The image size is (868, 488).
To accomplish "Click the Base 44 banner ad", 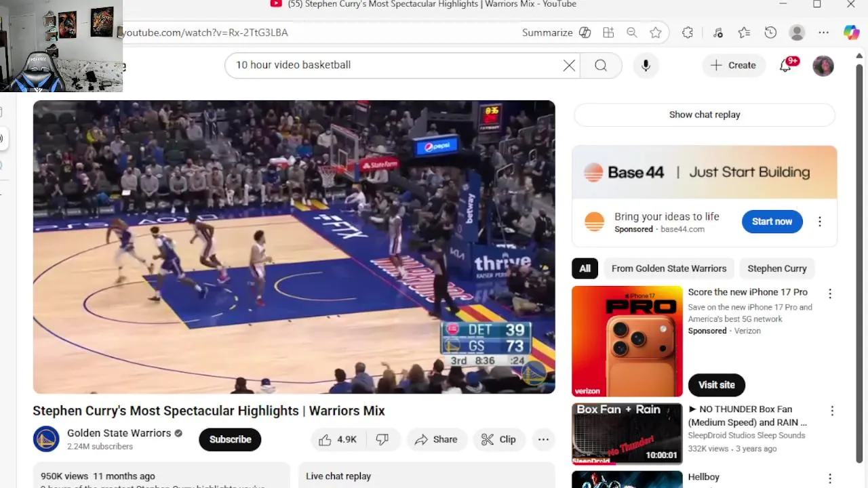I will 705,172.
